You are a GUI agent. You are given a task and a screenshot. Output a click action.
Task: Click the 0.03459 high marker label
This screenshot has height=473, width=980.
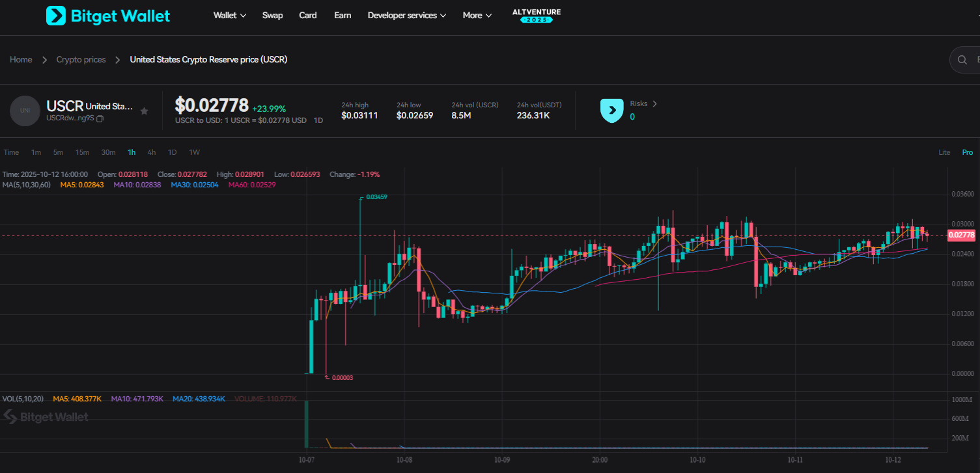[x=377, y=196]
